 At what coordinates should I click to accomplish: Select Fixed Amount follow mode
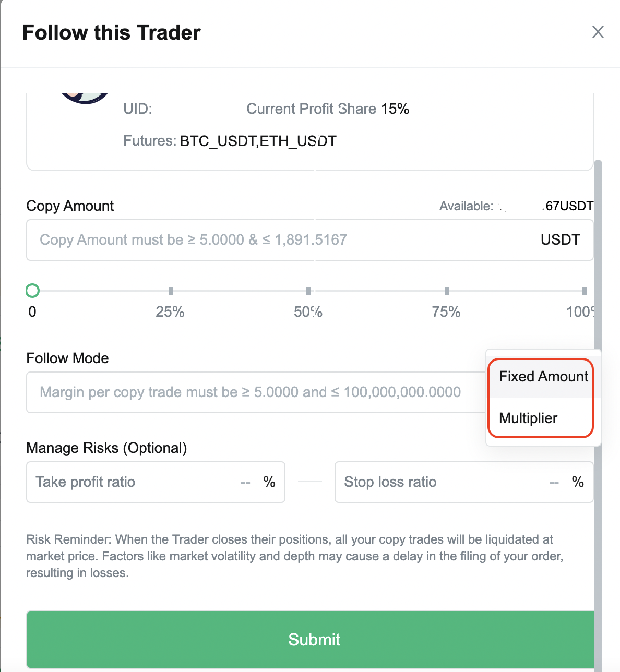(x=543, y=377)
